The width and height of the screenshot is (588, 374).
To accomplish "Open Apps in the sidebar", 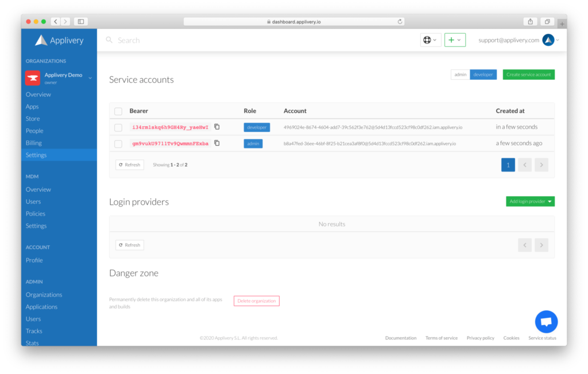I will (x=32, y=107).
